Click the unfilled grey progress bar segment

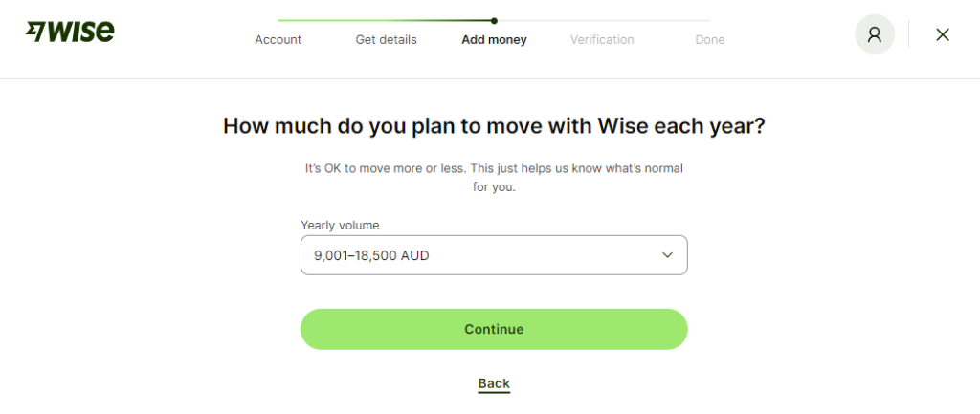(x=603, y=20)
